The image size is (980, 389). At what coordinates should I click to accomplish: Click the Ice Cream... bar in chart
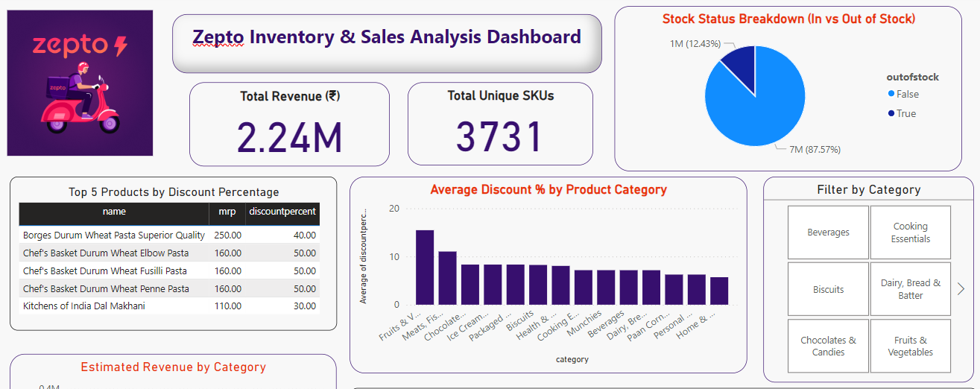(x=493, y=285)
